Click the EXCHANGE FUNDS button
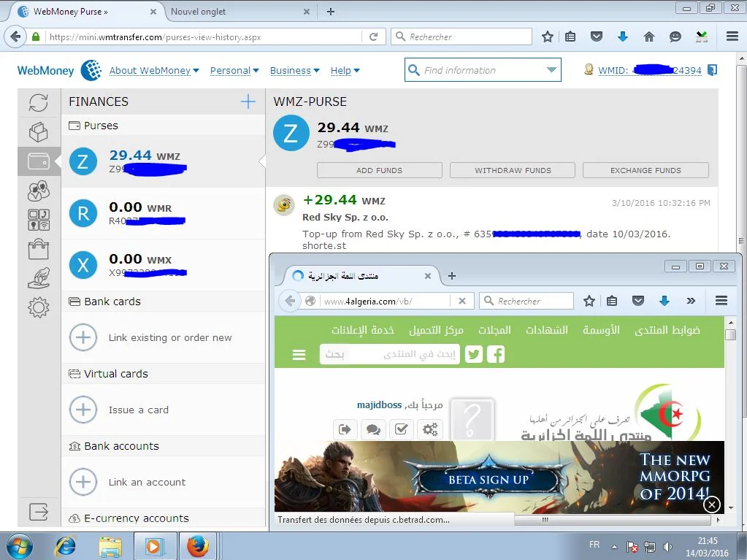The width and height of the screenshot is (747, 560). (x=646, y=170)
